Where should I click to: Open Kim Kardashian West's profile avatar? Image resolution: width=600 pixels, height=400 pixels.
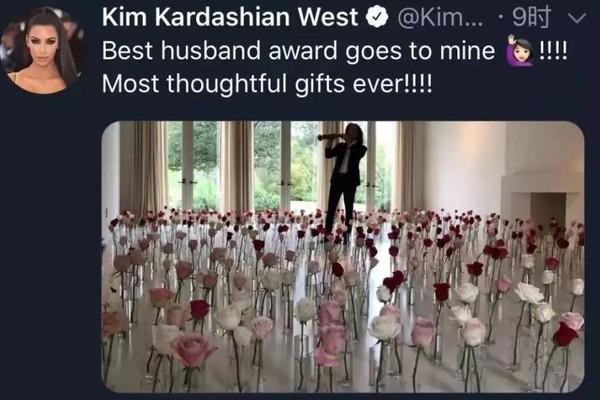point(45,50)
